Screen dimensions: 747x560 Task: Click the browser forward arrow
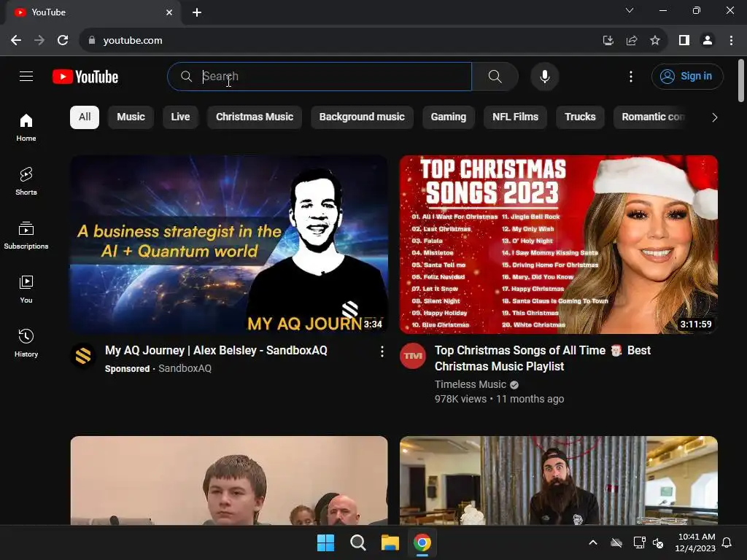tap(39, 41)
